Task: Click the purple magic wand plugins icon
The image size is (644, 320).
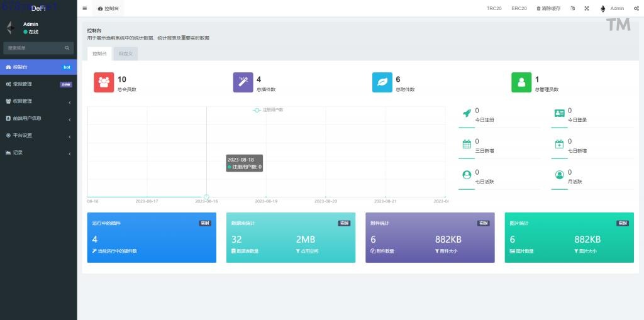Action: coord(243,83)
